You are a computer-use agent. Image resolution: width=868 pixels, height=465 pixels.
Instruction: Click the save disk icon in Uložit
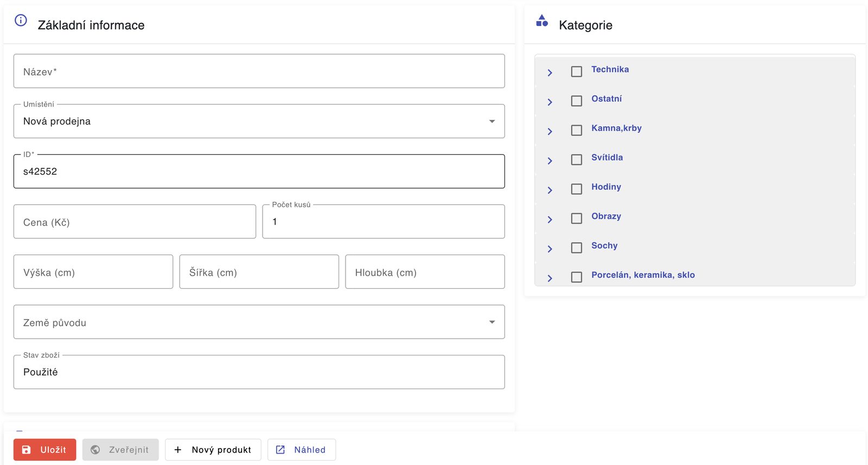click(26, 450)
